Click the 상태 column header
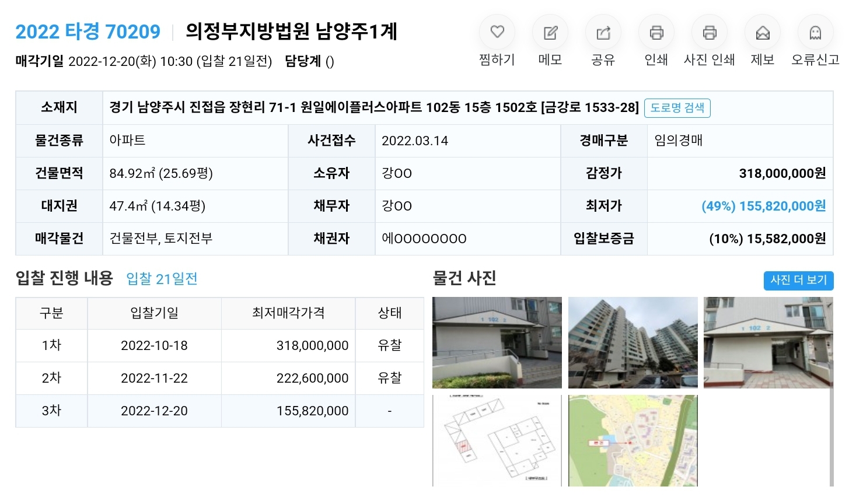The height and width of the screenshot is (504, 849). point(390,313)
